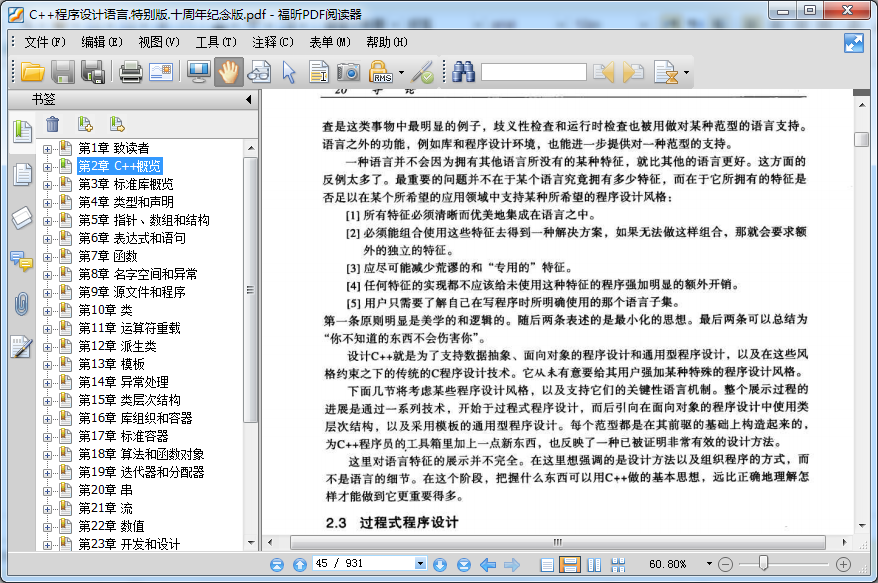Start full screen view with the monitor icon

pyautogui.click(x=198, y=72)
